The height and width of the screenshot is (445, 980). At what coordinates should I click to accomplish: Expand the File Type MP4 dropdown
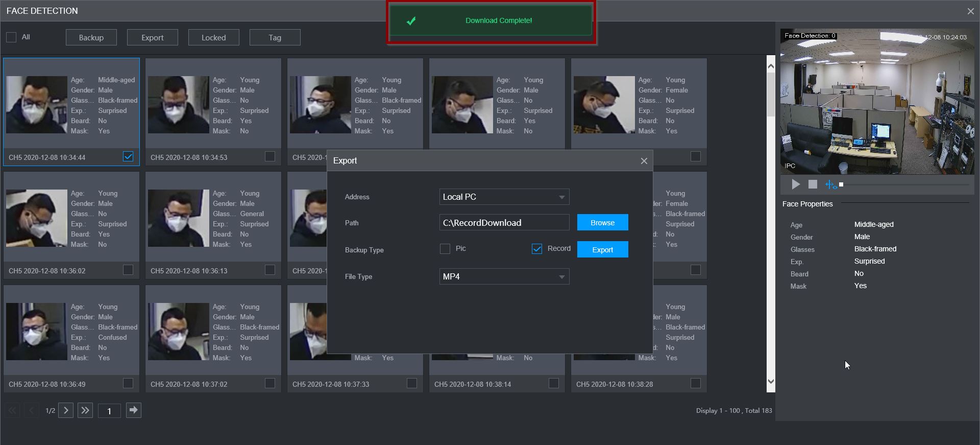coord(504,277)
